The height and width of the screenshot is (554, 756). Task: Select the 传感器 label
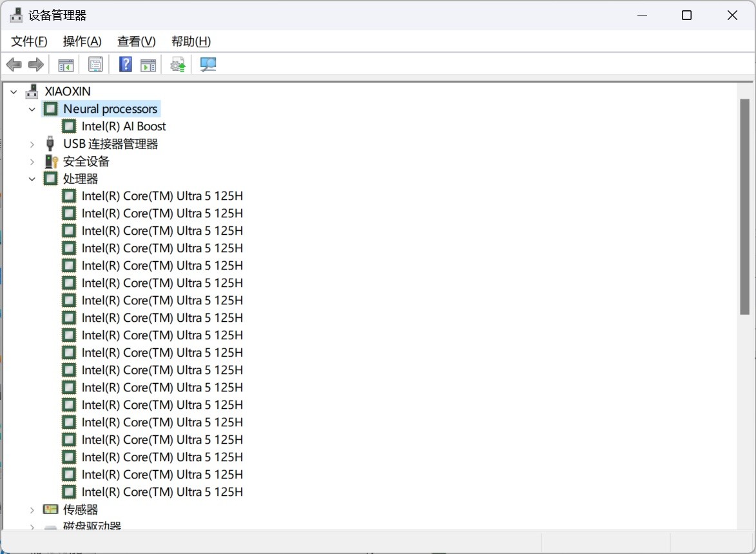click(x=81, y=509)
